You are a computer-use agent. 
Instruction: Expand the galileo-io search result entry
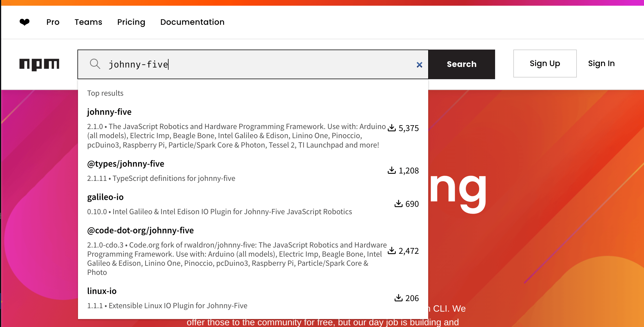click(x=105, y=196)
